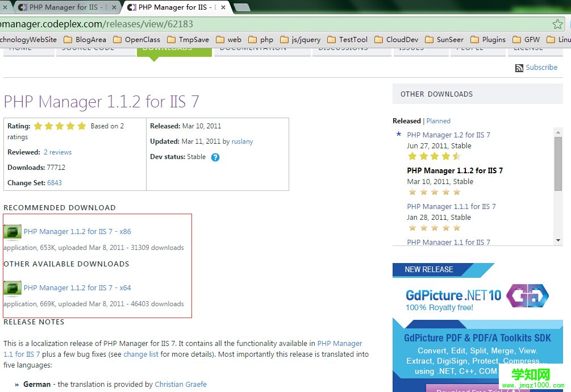
Task: Open the js/jquery bookmark folder
Action: click(x=300, y=40)
